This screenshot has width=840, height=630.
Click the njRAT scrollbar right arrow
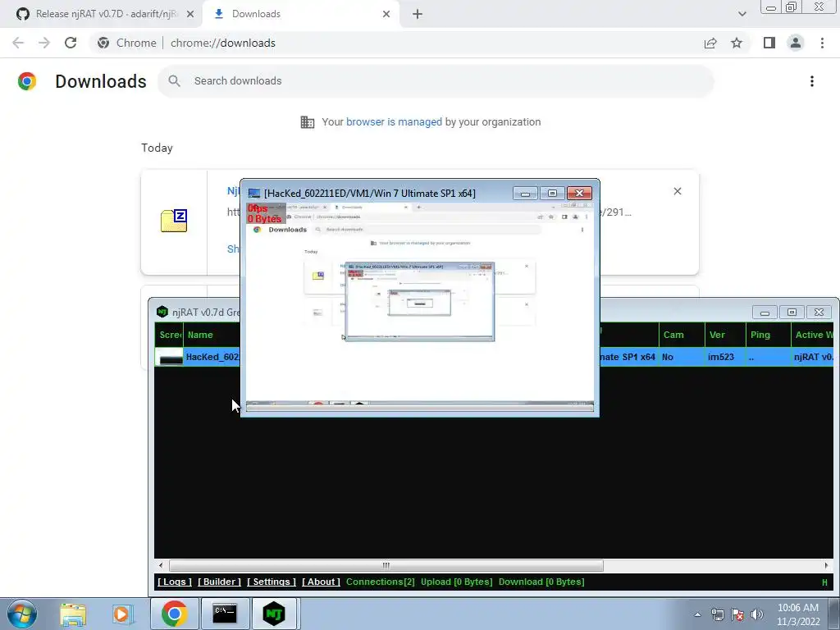pyautogui.click(x=826, y=566)
